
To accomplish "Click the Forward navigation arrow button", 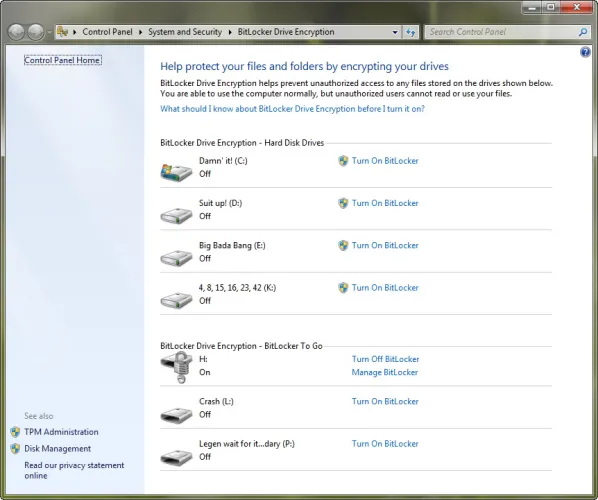I will tap(36, 32).
